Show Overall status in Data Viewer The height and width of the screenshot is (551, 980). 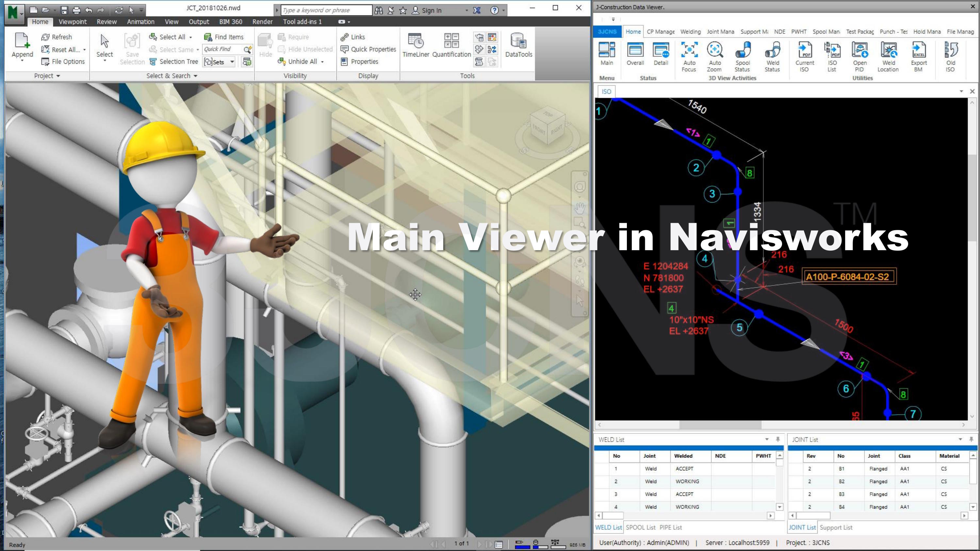tap(635, 54)
